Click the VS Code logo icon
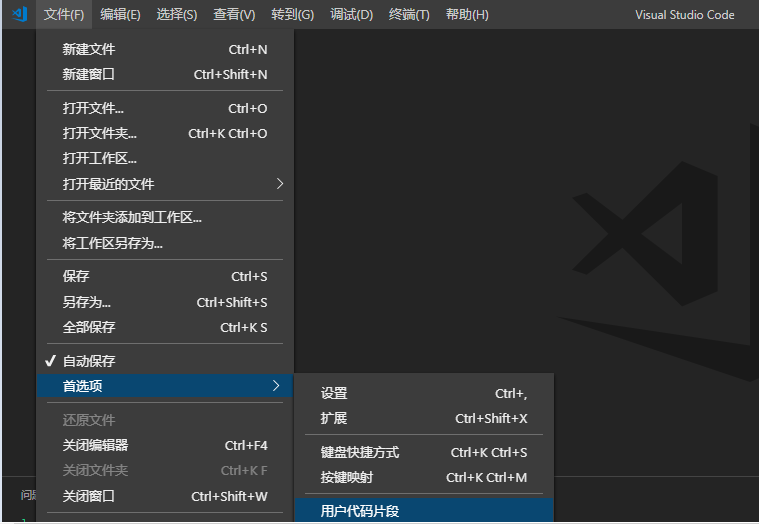 point(19,14)
